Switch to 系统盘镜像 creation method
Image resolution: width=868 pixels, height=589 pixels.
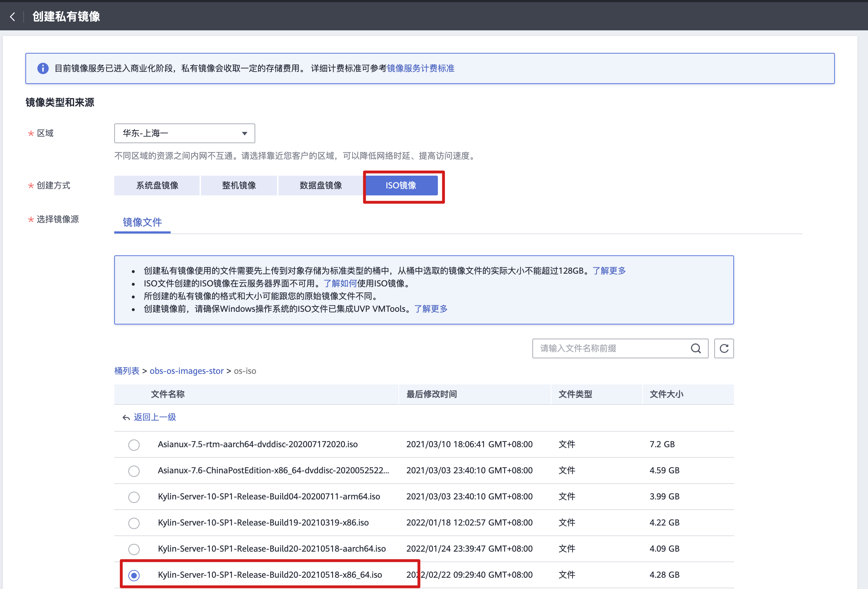[157, 186]
